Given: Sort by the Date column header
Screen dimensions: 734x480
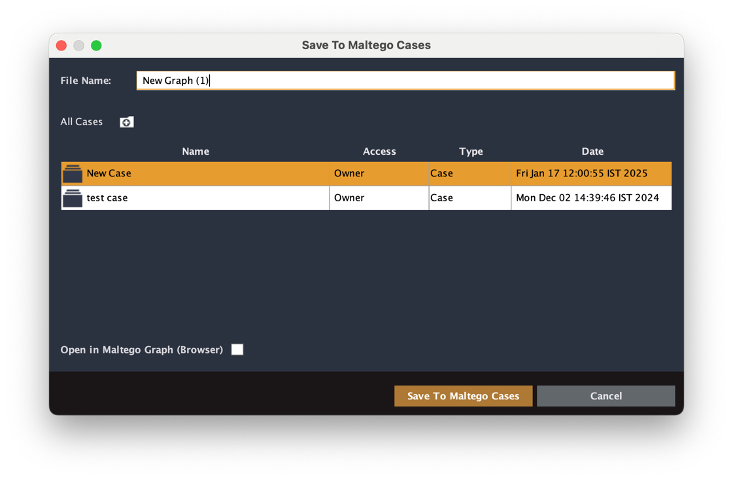Looking at the screenshot, I should 592,151.
